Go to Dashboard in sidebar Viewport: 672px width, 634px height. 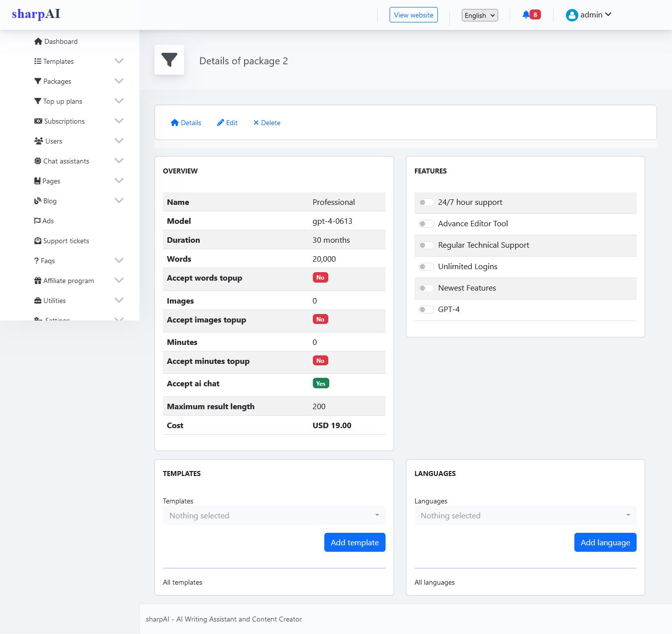[x=56, y=41]
